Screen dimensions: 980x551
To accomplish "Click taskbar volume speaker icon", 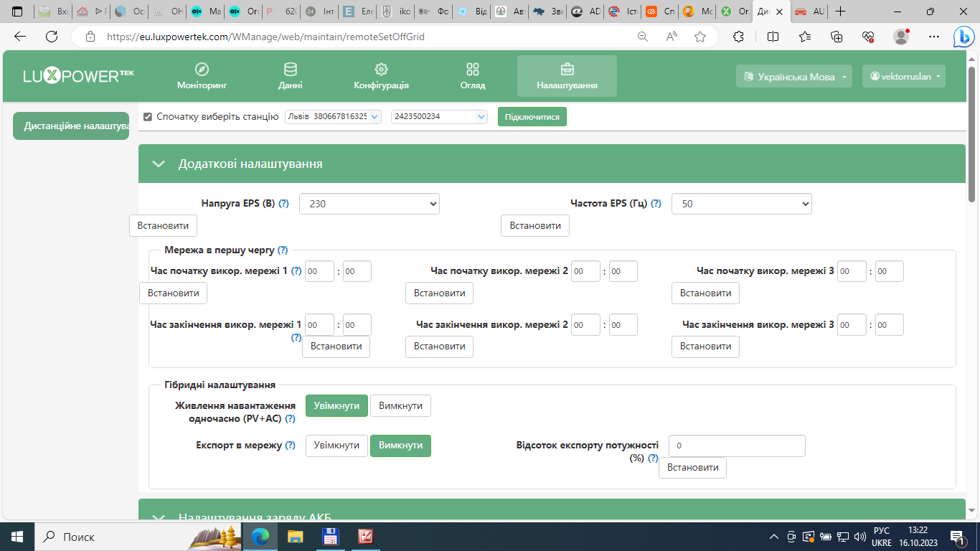I will click(860, 536).
